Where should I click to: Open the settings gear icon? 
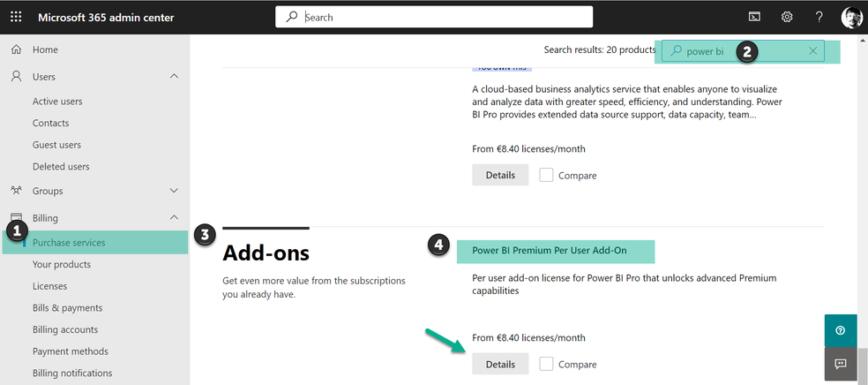pos(787,17)
